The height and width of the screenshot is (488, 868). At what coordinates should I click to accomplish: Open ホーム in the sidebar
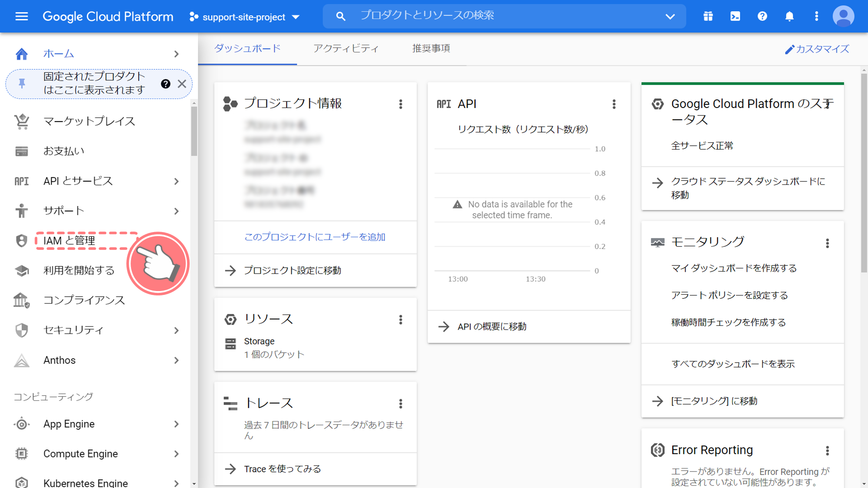click(x=59, y=54)
